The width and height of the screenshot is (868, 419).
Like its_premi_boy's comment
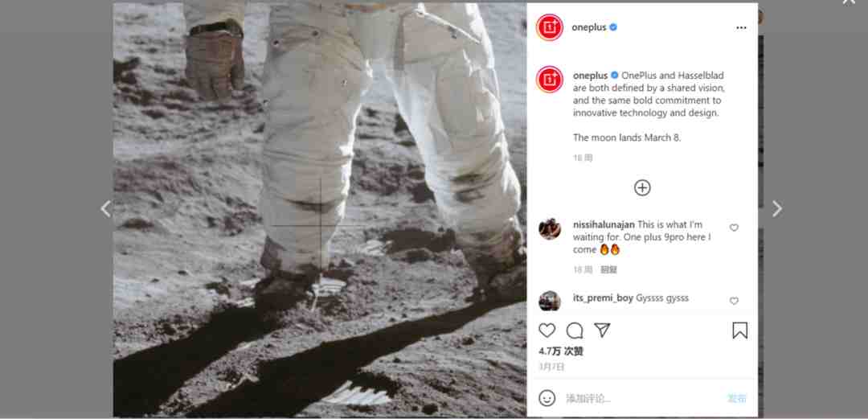[x=734, y=301]
